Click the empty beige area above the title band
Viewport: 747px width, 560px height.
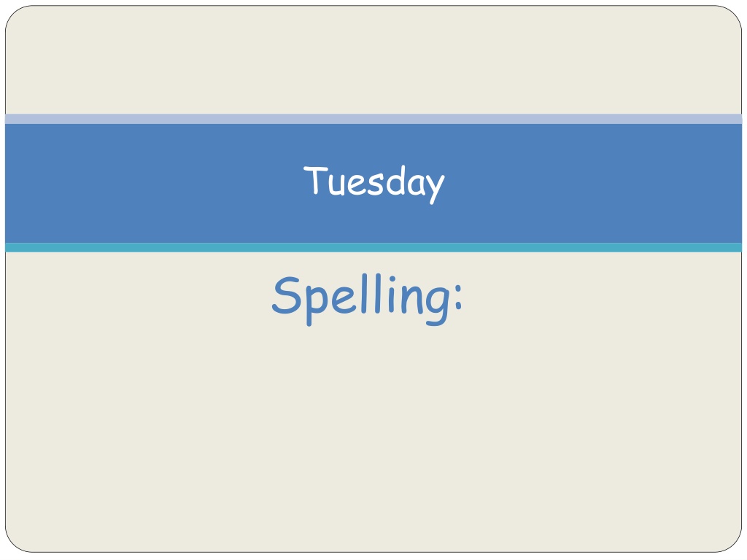tap(373, 60)
